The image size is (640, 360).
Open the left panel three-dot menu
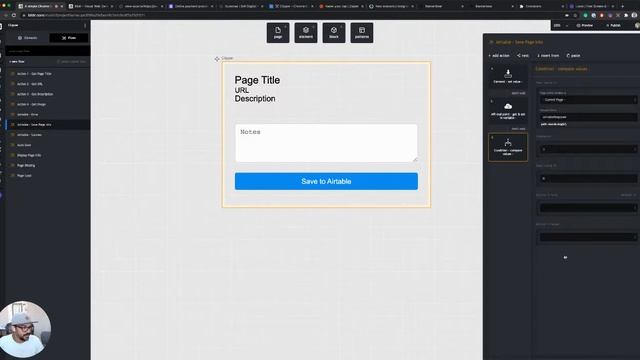(85, 25)
